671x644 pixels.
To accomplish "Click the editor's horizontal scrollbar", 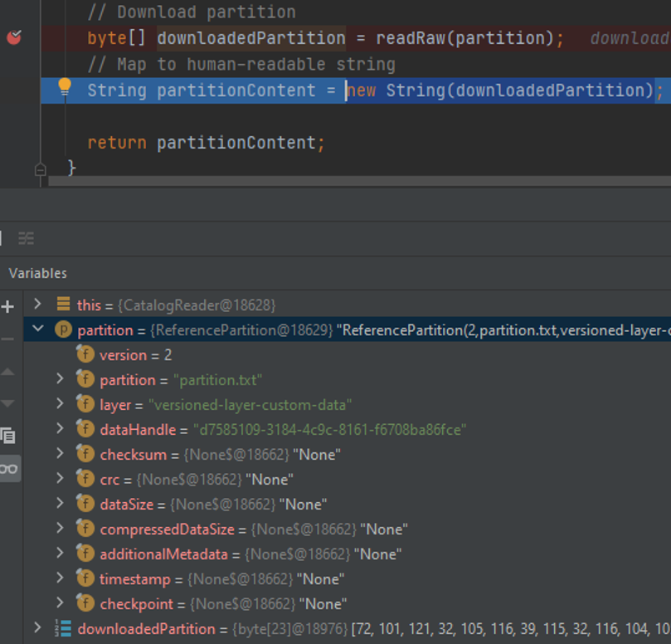I will click(359, 181).
